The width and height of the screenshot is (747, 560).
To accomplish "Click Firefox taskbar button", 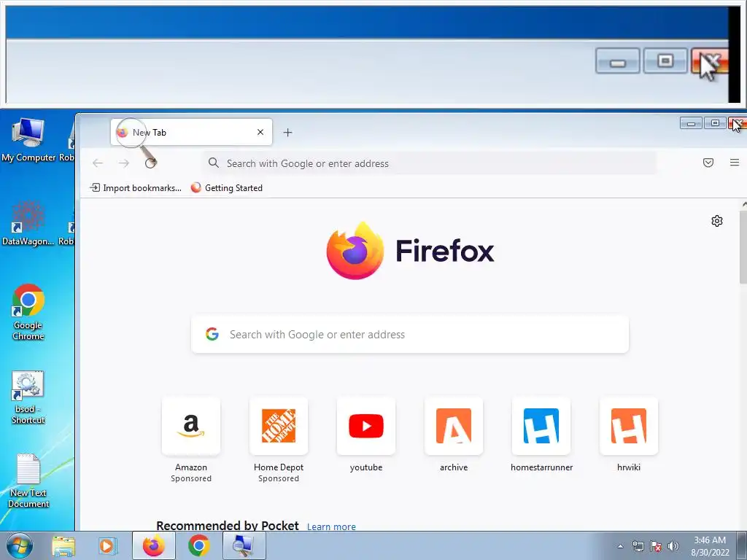I will click(x=153, y=545).
